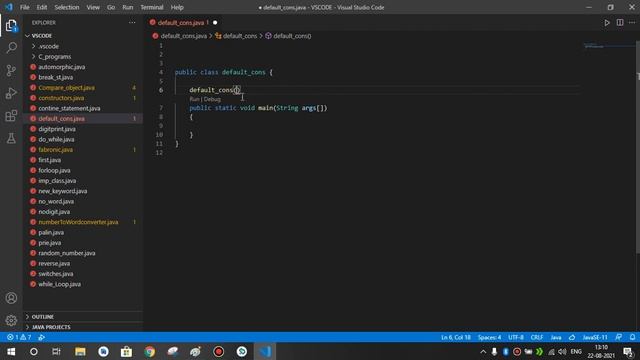Image resolution: width=640 pixels, height=360 pixels.
Task: Show hidden system tray icons
Action: [483, 351]
